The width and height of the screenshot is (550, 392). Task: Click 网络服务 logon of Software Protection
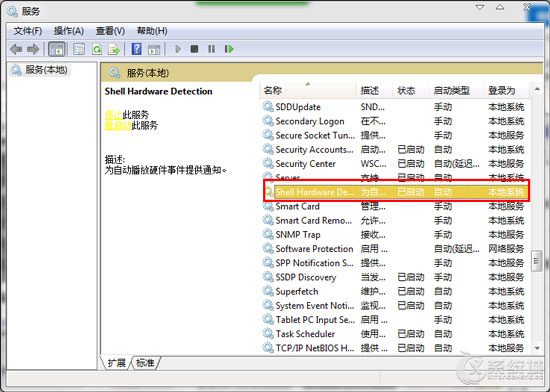(x=506, y=249)
